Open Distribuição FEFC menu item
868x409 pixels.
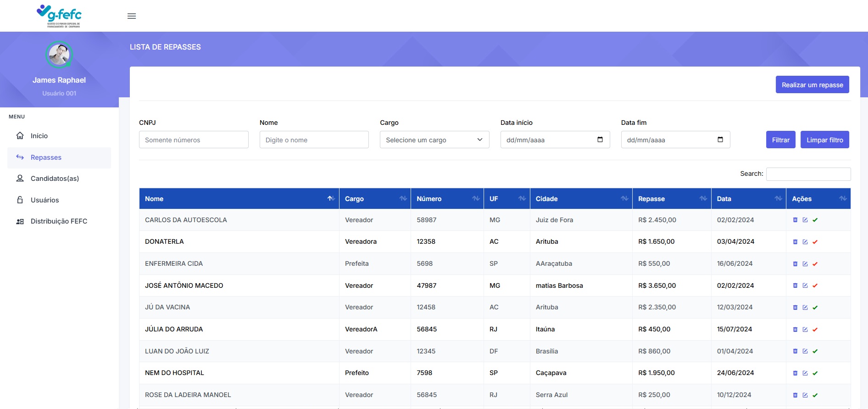(59, 221)
